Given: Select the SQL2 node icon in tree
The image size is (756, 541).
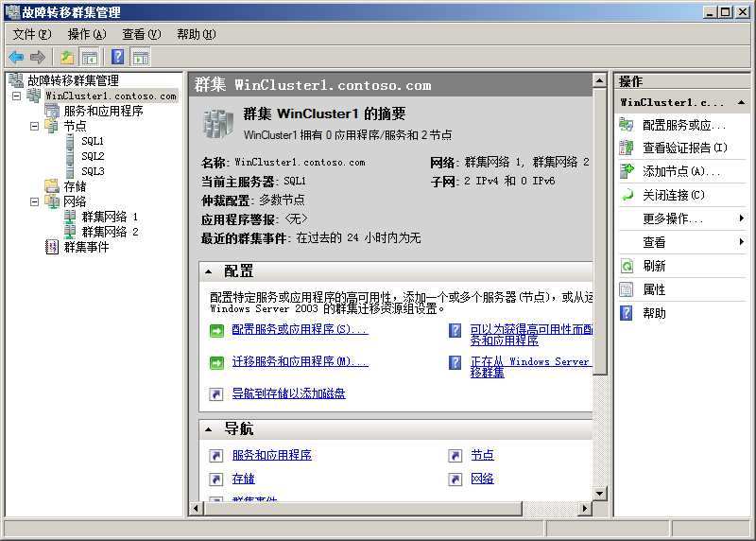Looking at the screenshot, I should tap(71, 156).
